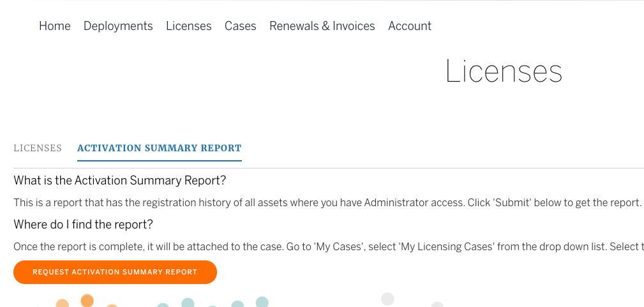Switch to the LICENSES tab

[x=38, y=148]
